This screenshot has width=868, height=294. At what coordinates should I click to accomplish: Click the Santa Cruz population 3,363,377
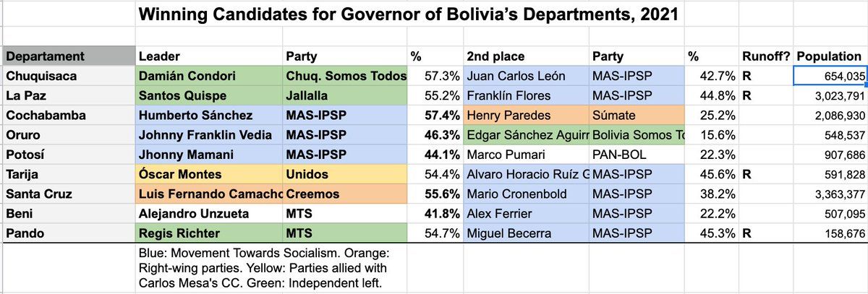pos(830,194)
